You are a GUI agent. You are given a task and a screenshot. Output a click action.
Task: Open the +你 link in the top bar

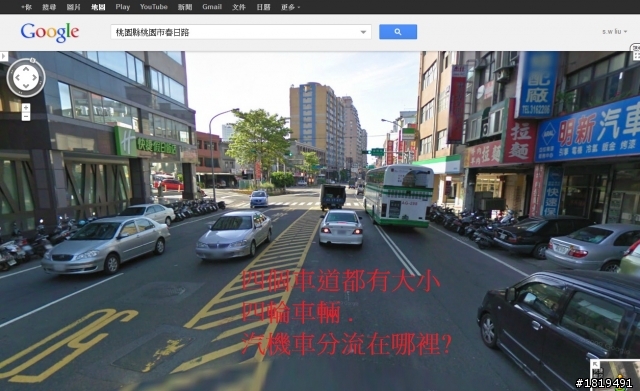click(x=26, y=7)
